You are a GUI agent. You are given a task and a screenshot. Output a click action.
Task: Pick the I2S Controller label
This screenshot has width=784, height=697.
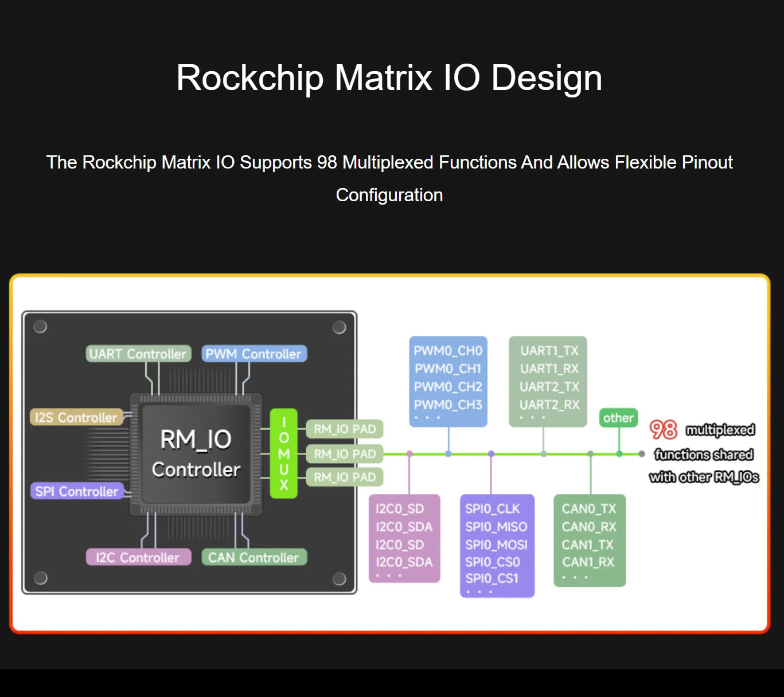(76, 417)
